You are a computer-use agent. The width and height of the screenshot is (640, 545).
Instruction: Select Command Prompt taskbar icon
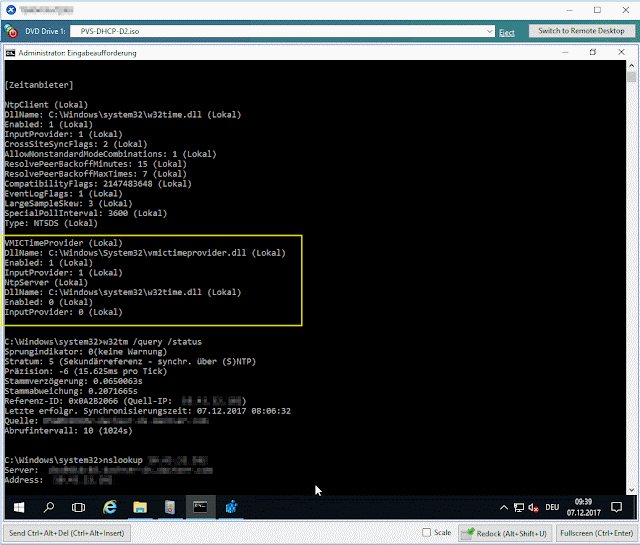point(200,507)
